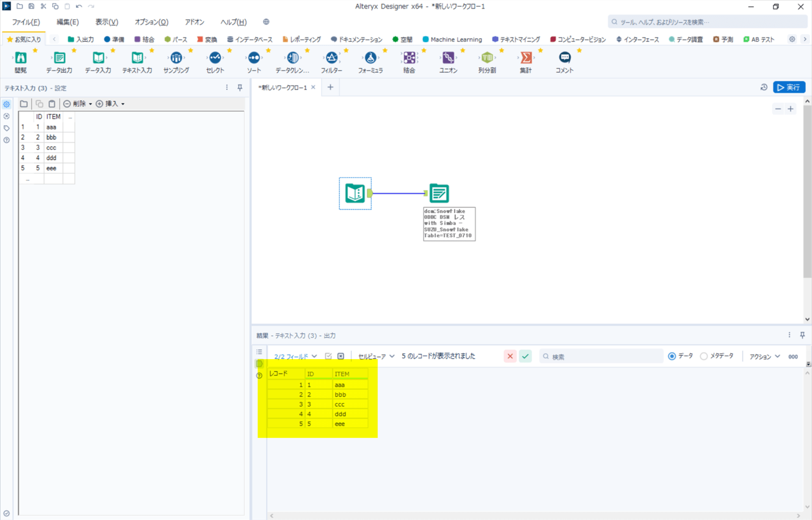Expand the 2/2 フィールド dropdown
Viewport: 812px width, 520px height.
point(296,356)
